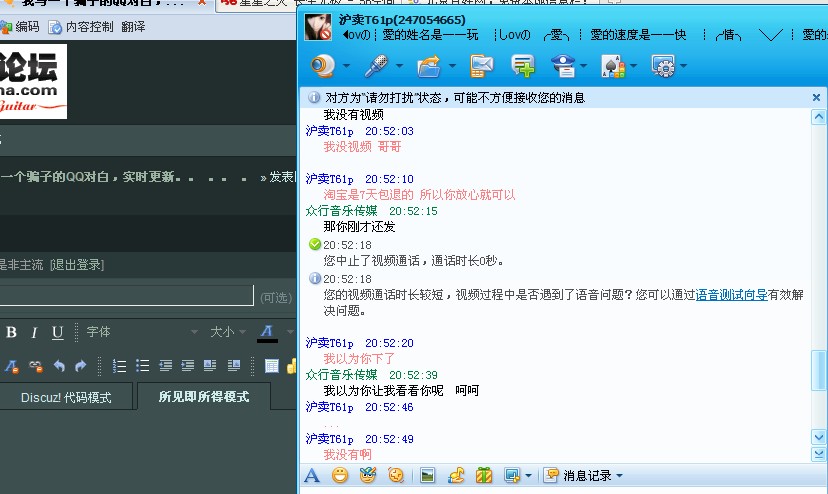Click the undo arrow in forum editor
828x494 pixels.
point(59,366)
